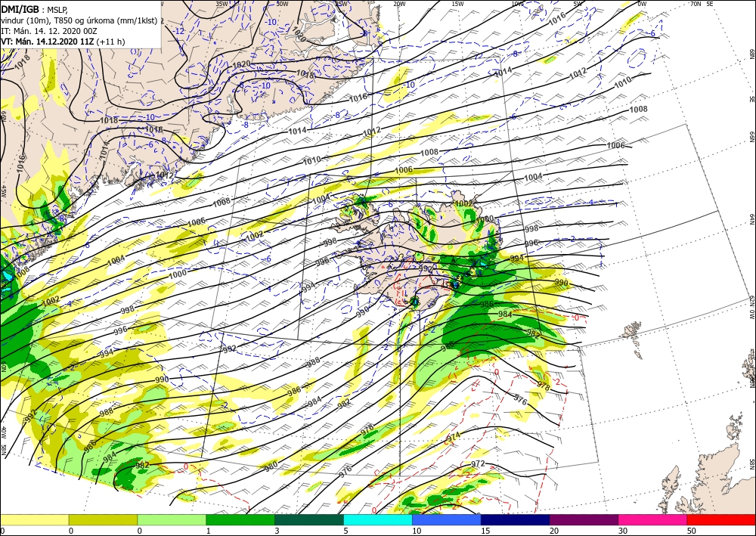Viewport: 756px width, 536px height.
Task: Select the navy 15–20 mm legend swatch
Action: tap(515, 519)
